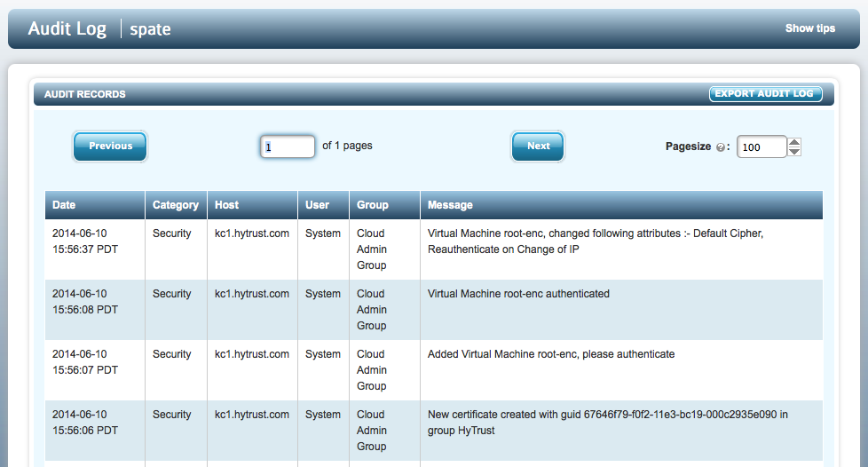Click the Pagesize label
Screen dimensions: 868x467
(688, 146)
